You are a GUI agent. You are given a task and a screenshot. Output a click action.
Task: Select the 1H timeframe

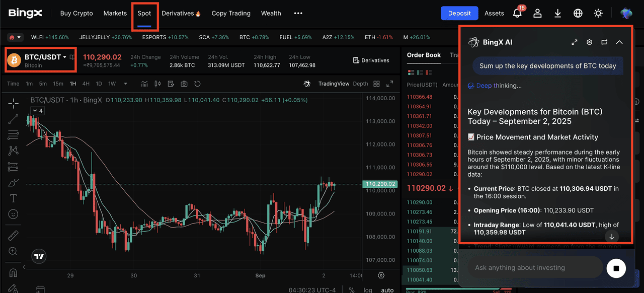pyautogui.click(x=73, y=84)
